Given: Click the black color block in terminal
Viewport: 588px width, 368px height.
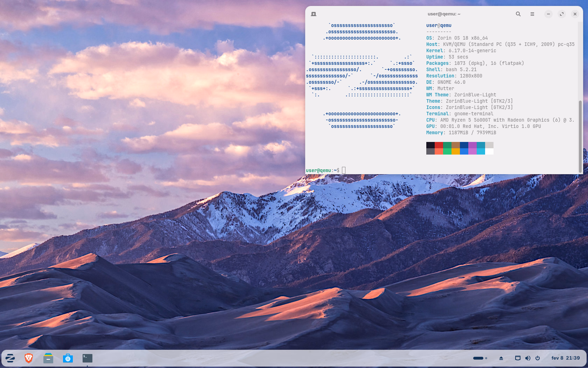Looking at the screenshot, I should [x=430, y=145].
